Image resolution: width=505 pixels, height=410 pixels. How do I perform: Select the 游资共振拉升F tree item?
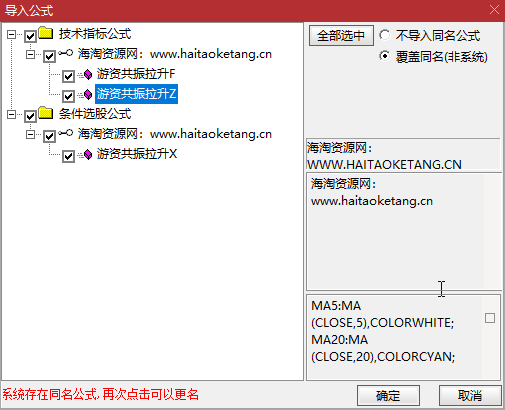pyautogui.click(x=136, y=74)
